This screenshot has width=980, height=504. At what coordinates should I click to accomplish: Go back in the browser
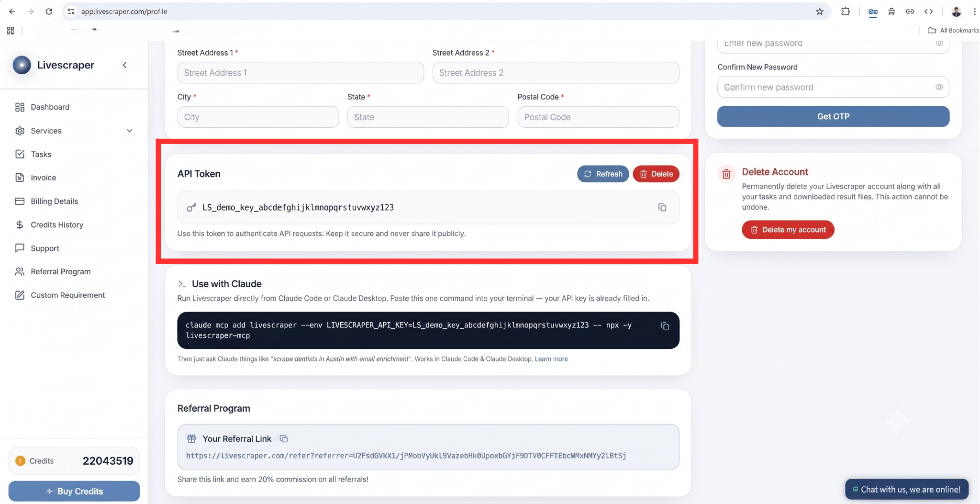[x=12, y=11]
